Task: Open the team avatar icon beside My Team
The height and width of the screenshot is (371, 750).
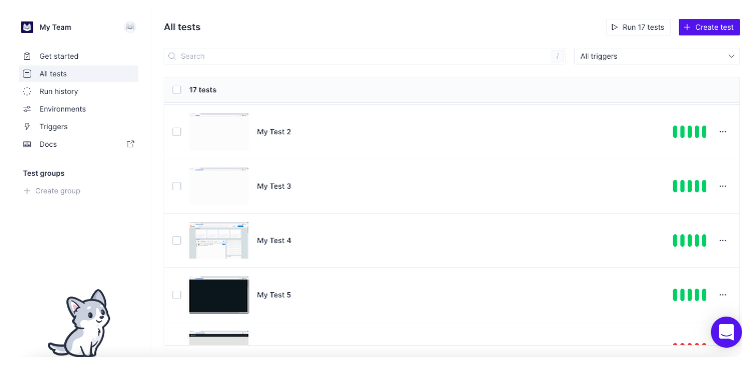Action: [130, 27]
